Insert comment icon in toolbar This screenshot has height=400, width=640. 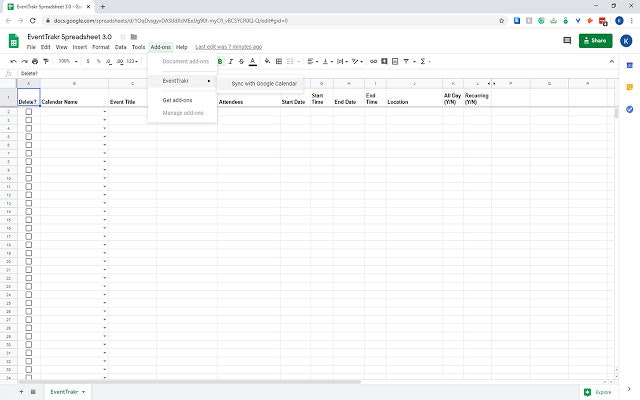384,61
